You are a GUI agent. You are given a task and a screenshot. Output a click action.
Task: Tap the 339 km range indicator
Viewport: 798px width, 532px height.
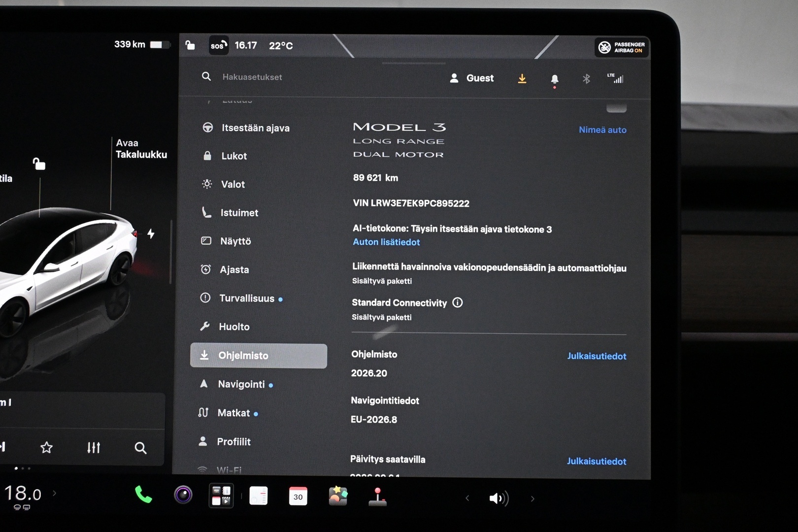tap(142, 44)
